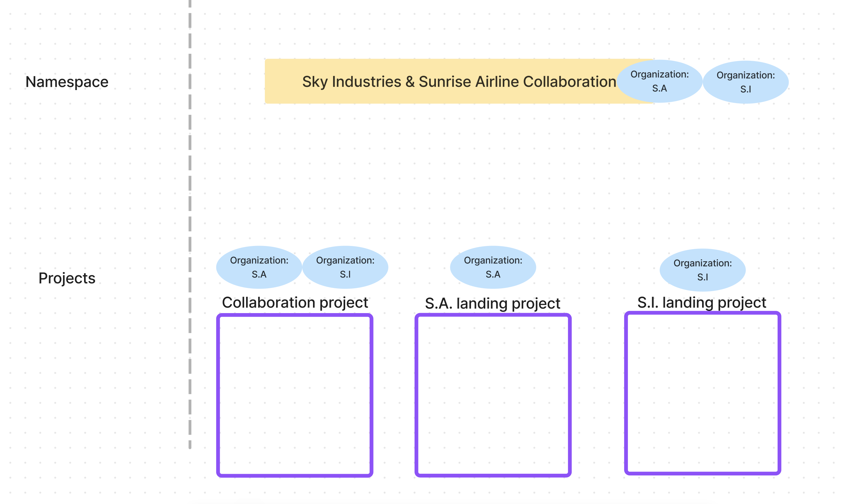Select the "Collaboration project" title text
Screen dimensions: 847x504
tap(295, 303)
